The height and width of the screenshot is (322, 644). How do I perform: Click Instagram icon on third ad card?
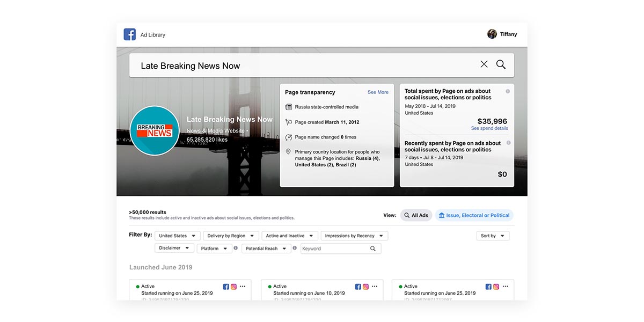coord(496,287)
